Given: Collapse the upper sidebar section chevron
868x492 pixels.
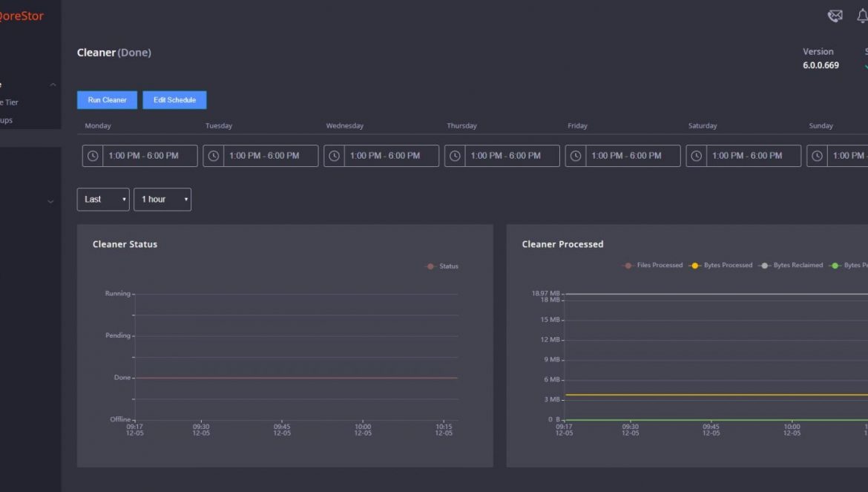Looking at the screenshot, I should click(53, 85).
